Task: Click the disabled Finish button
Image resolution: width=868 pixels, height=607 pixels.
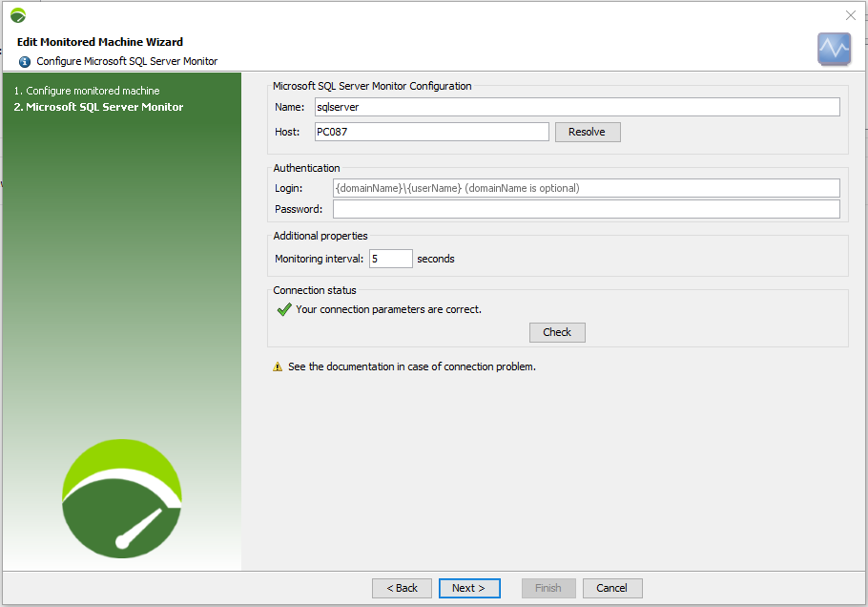Action: pyautogui.click(x=548, y=588)
